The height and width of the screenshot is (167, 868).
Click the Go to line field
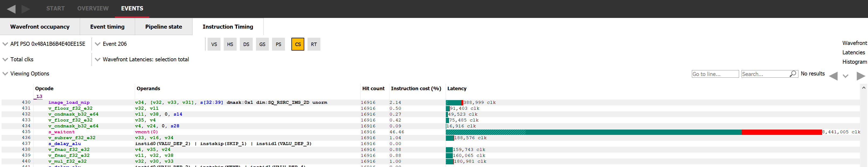715,74
